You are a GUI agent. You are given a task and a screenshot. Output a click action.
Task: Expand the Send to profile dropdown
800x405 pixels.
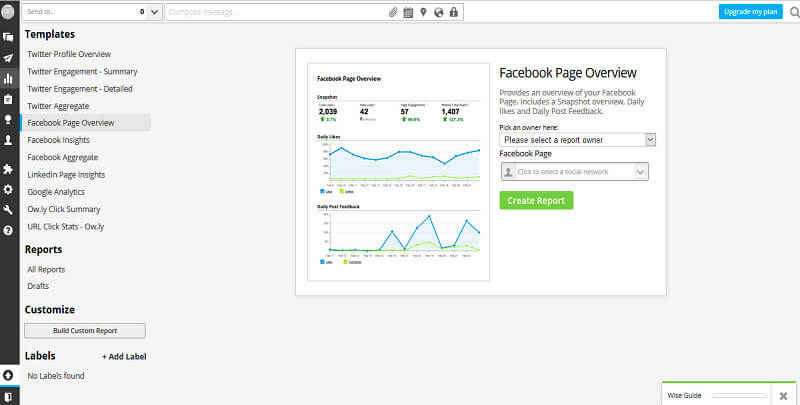155,12
